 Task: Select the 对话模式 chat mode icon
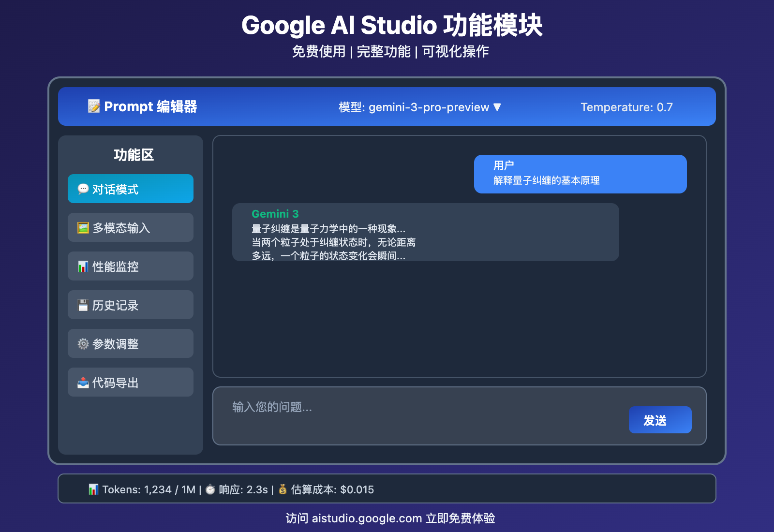pos(83,189)
